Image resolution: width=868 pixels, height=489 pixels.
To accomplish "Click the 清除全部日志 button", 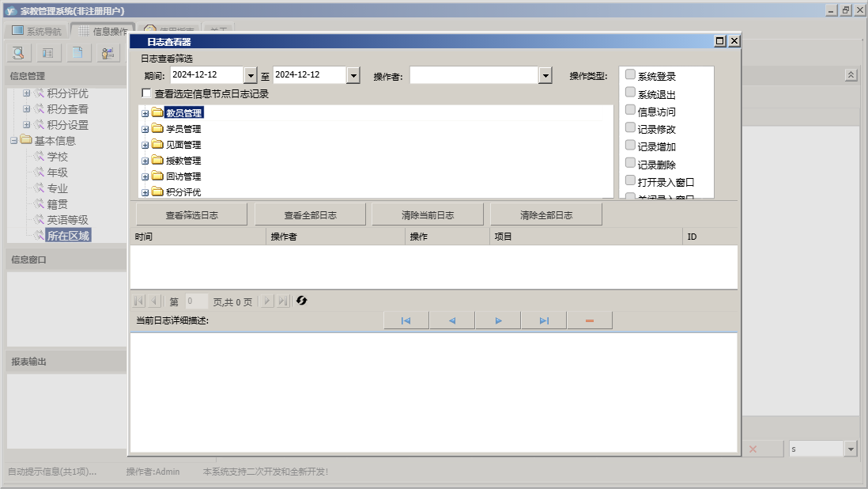I will pyautogui.click(x=546, y=215).
